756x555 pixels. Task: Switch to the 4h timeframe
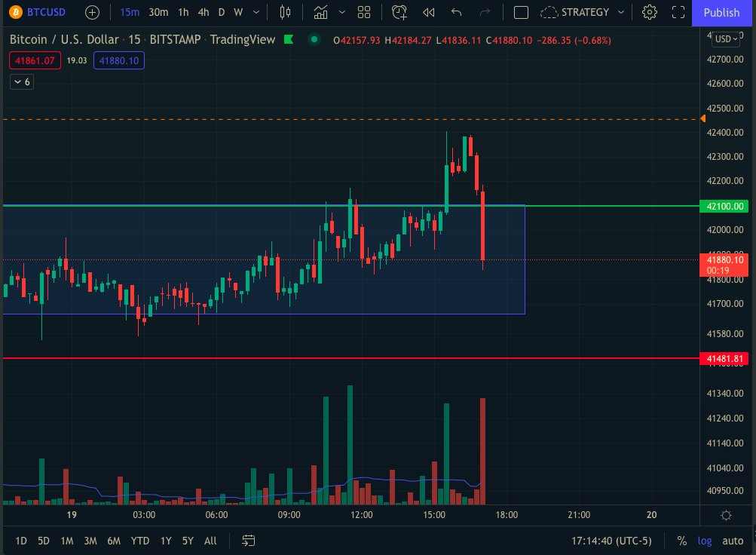point(204,12)
